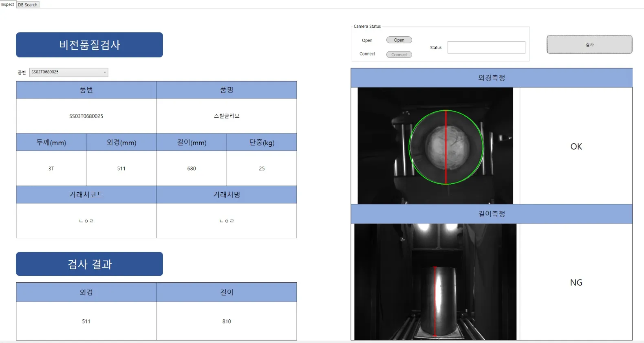Expand the part number combo box arrow
This screenshot has height=343, width=644.
tap(105, 72)
